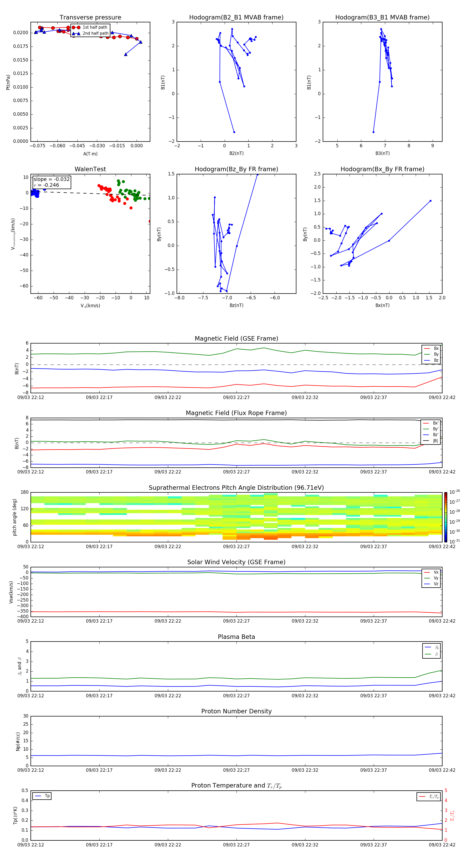
Task: Click the "Hodogram(Bz_By FR frame)" title
Action: click(236, 169)
